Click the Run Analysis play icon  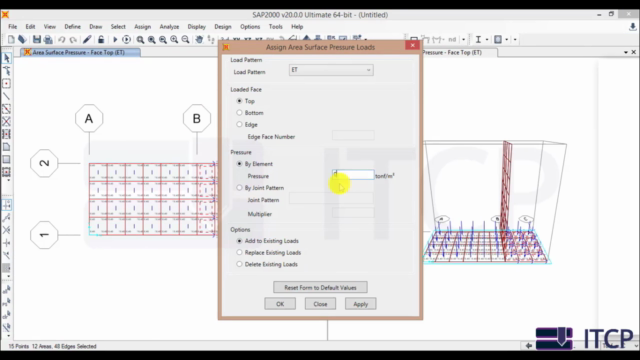click(x=115, y=40)
